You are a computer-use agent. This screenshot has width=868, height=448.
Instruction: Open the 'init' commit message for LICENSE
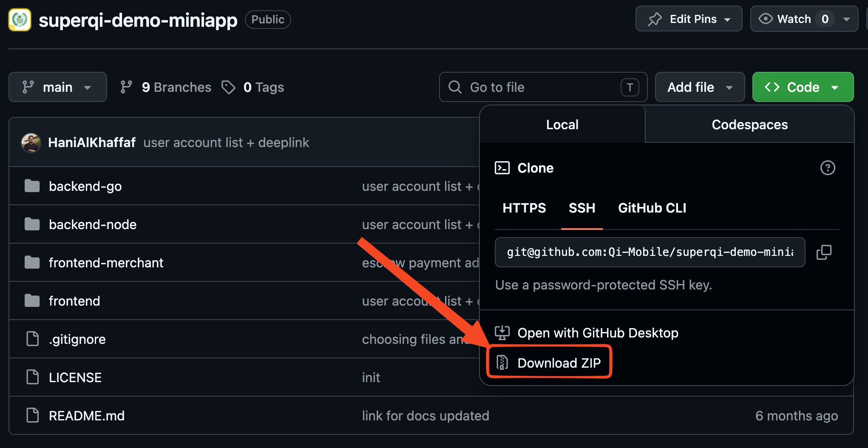click(x=371, y=377)
